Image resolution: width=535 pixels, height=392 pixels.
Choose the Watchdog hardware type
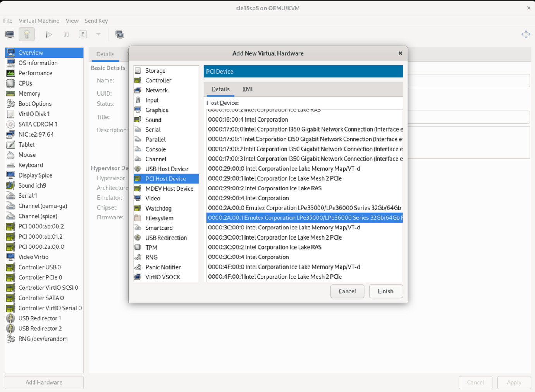(x=158, y=208)
